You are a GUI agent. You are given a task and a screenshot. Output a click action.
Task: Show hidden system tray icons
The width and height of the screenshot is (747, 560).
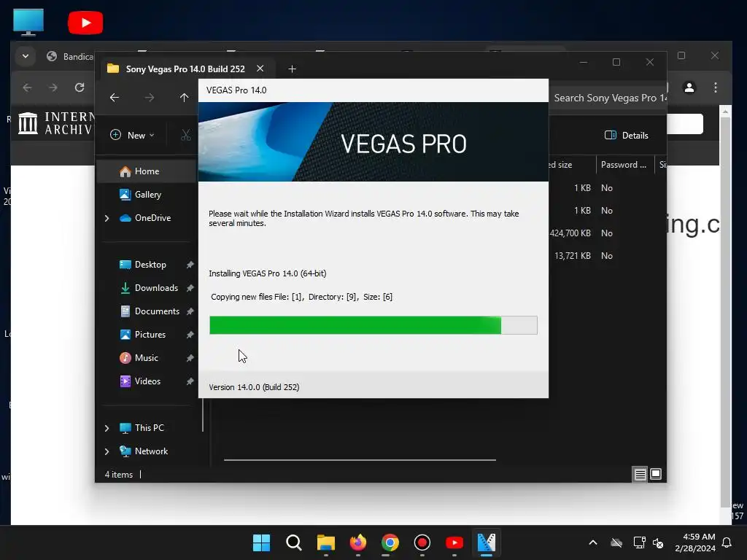(x=593, y=542)
